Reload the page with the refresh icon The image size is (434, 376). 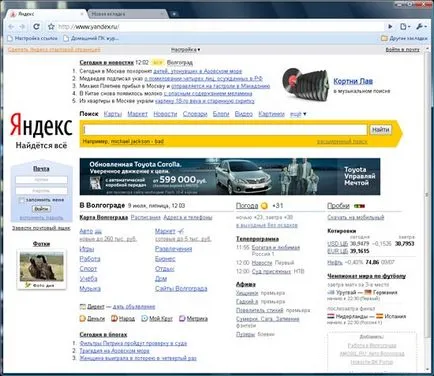[36, 27]
